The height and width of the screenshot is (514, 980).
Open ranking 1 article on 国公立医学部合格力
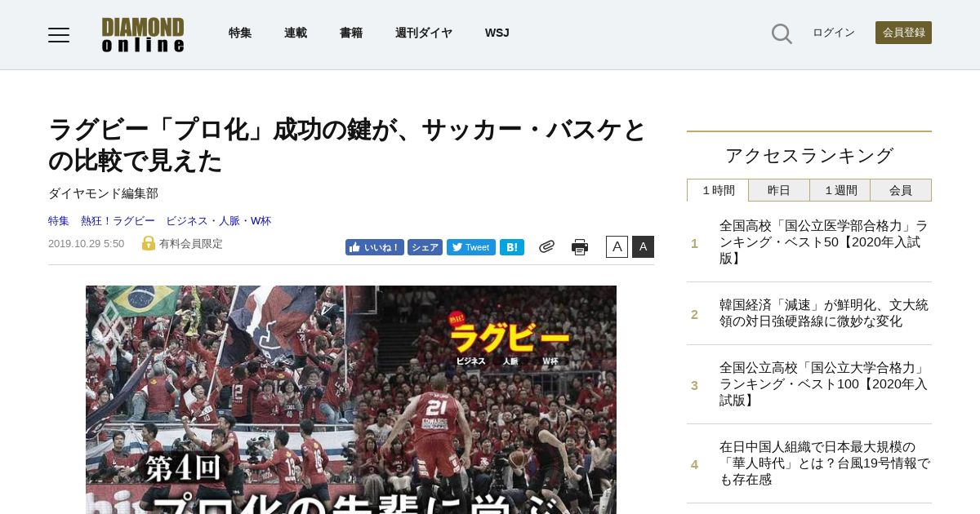(x=824, y=242)
